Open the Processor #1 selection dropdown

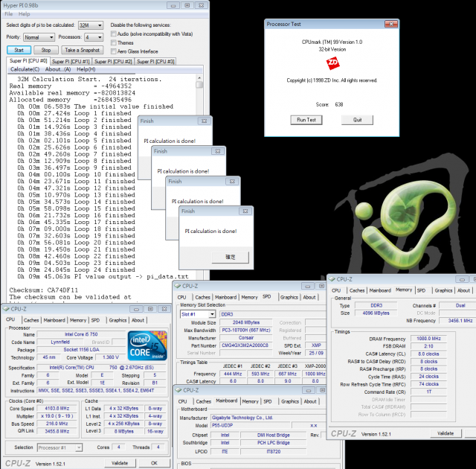click(x=59, y=447)
